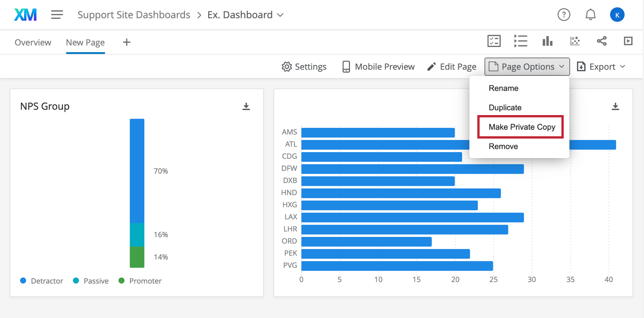This screenshot has width=644, height=318.
Task: Open the help question mark icon
Action: pos(564,15)
